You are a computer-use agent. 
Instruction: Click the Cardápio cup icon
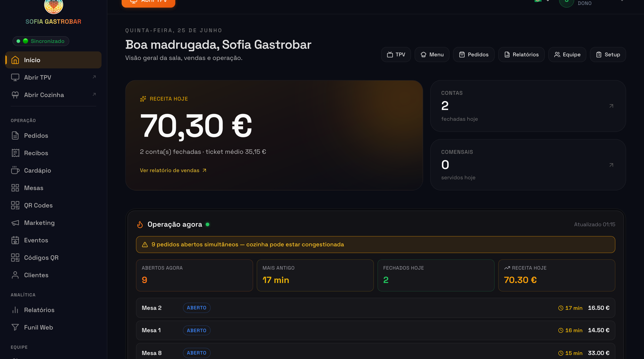coord(15,170)
